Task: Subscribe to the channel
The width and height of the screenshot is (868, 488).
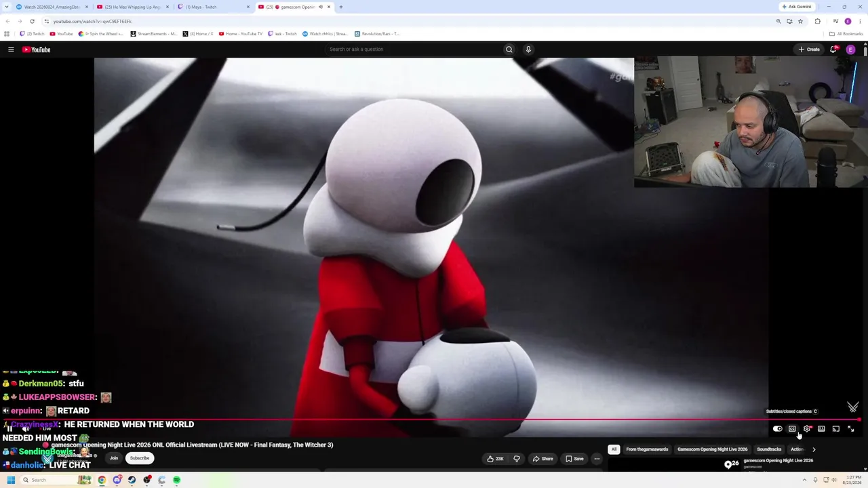Action: click(140, 458)
